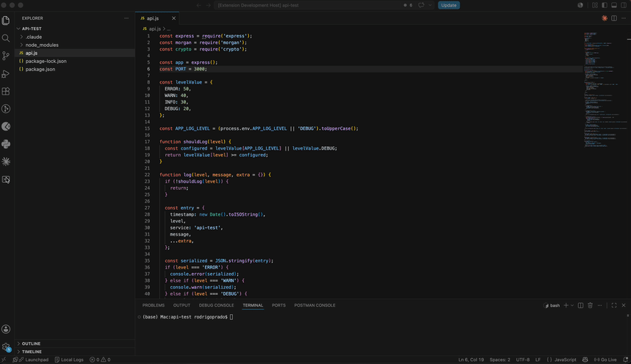This screenshot has height=364, width=631.
Task: Open remote window indicator in status bar
Action: click(4, 360)
